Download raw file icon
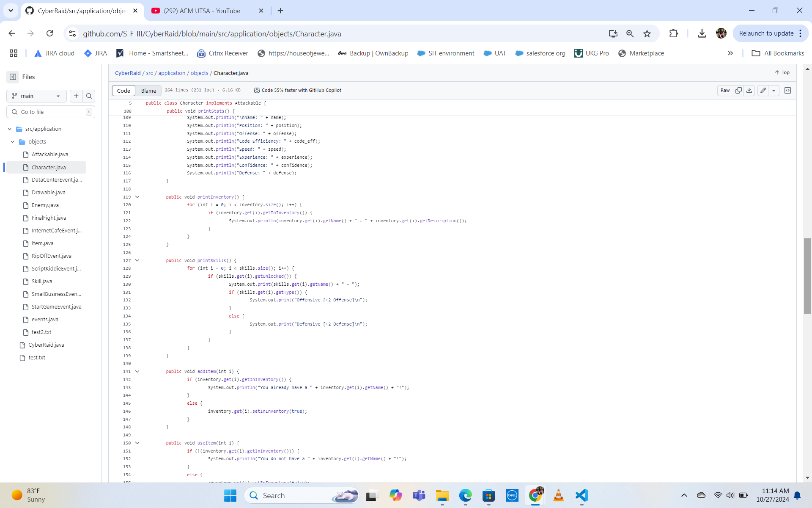 click(x=749, y=90)
